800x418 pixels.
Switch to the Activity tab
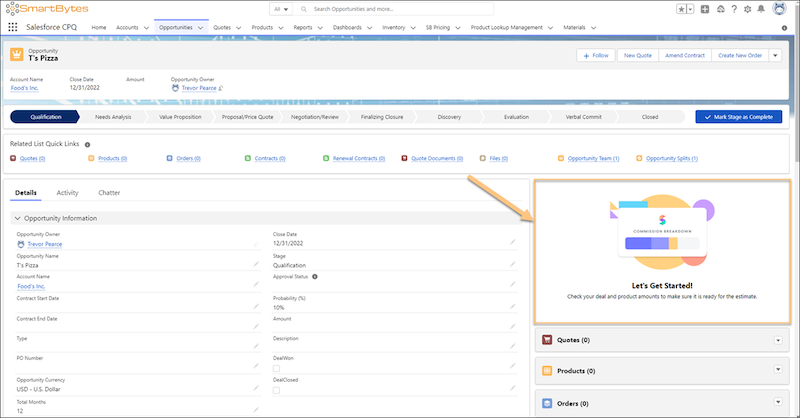67,193
